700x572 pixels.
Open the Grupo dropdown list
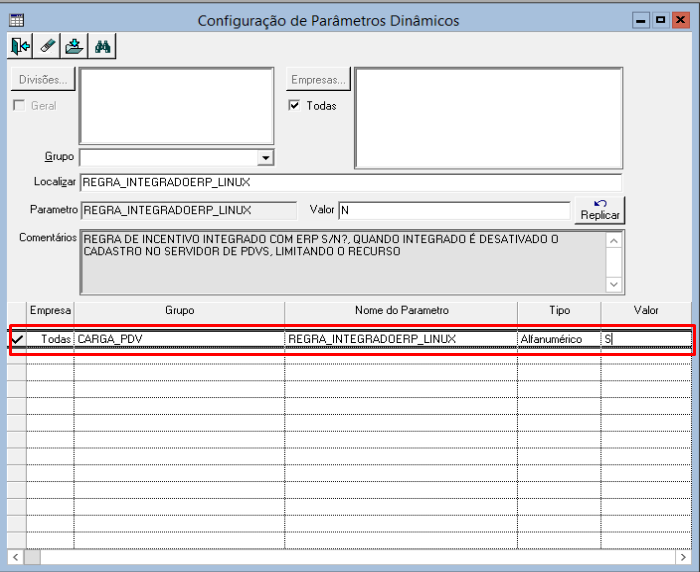click(x=266, y=158)
